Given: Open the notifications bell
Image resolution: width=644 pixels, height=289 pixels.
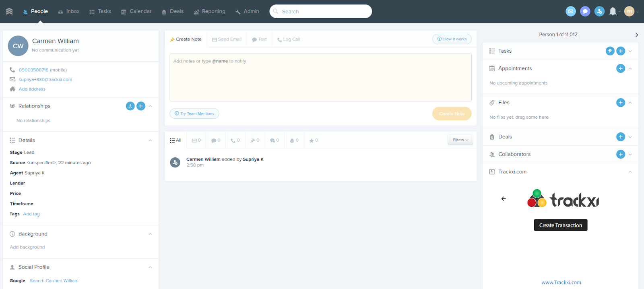Looking at the screenshot, I should pyautogui.click(x=613, y=11).
